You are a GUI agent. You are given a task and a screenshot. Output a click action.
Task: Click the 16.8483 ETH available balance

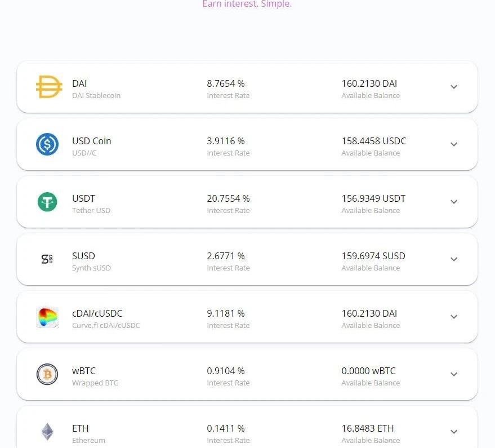367,428
